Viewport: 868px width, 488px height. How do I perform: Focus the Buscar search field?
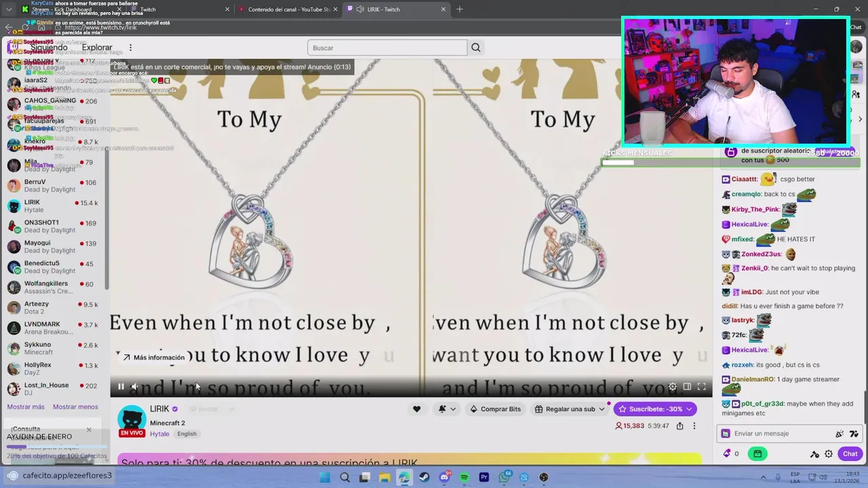387,47
